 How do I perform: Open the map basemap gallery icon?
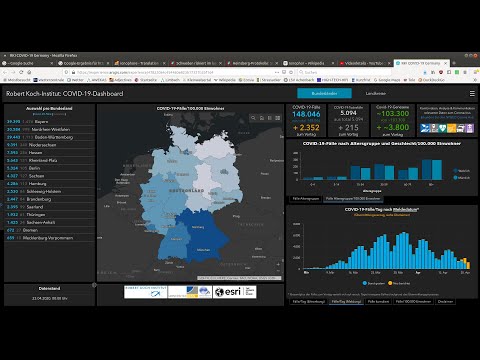coord(278,118)
